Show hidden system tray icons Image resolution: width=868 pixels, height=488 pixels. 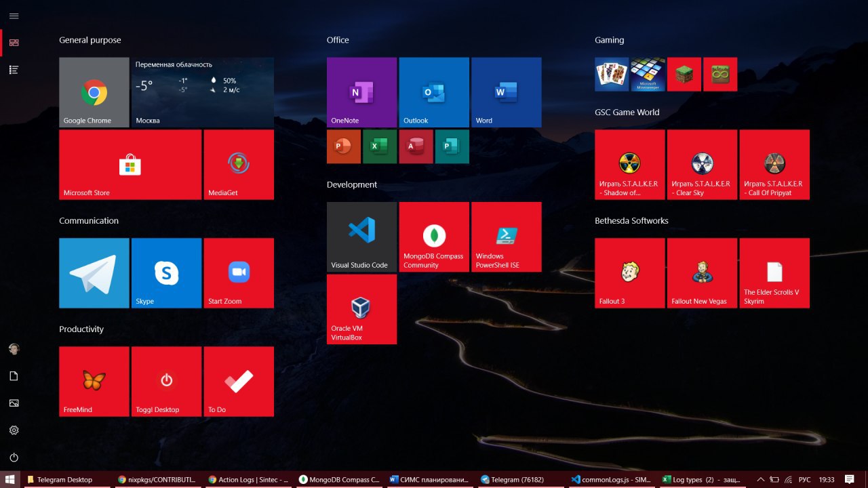761,479
